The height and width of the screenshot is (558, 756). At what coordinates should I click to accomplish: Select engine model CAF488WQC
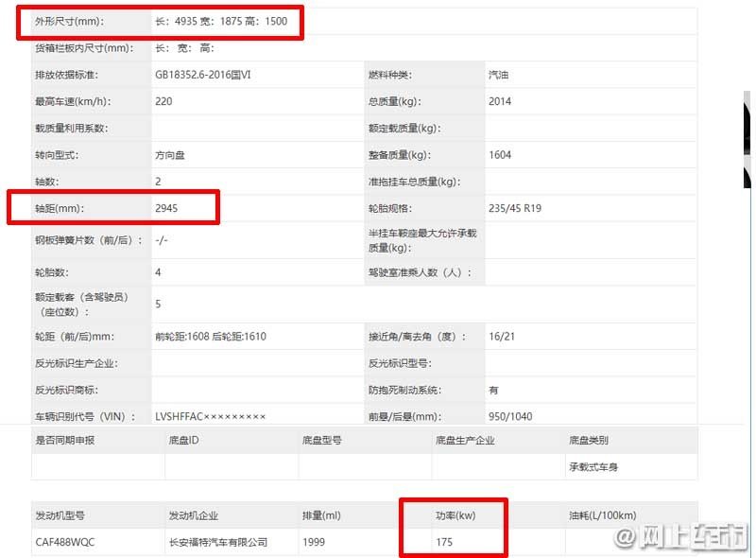[65, 542]
